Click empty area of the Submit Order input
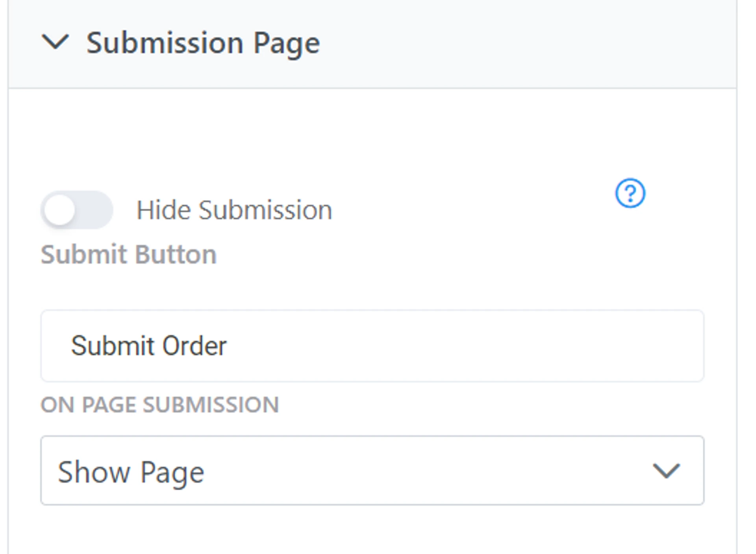The image size is (756, 554). tap(472, 346)
